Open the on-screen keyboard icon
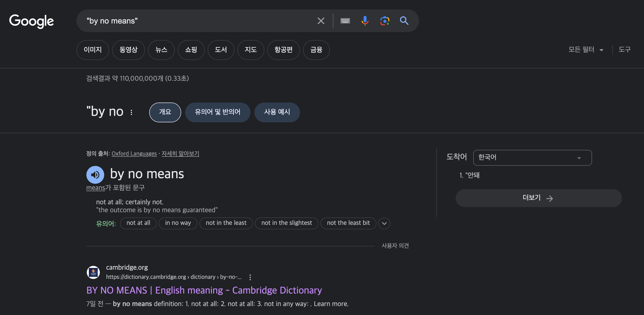This screenshot has width=644, height=315. click(x=345, y=21)
